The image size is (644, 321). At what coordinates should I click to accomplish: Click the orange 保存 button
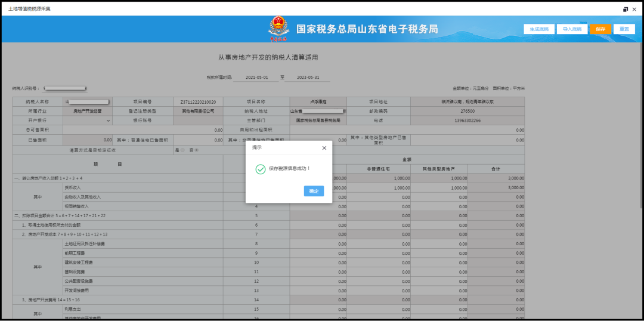[x=600, y=29]
